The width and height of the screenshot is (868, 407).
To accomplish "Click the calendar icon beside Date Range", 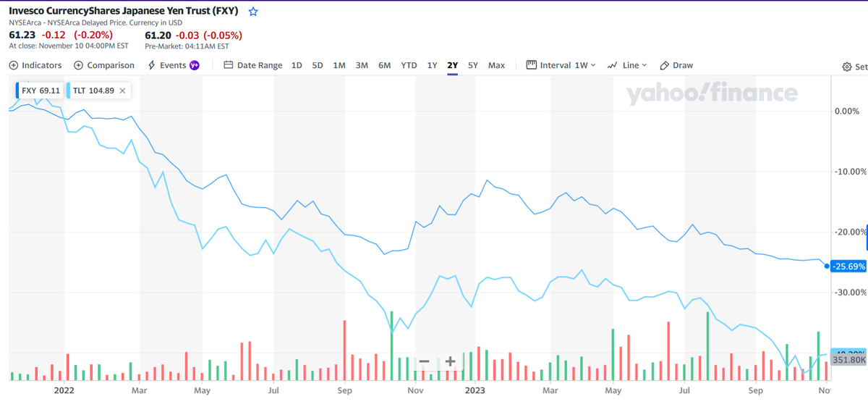I will click(229, 65).
